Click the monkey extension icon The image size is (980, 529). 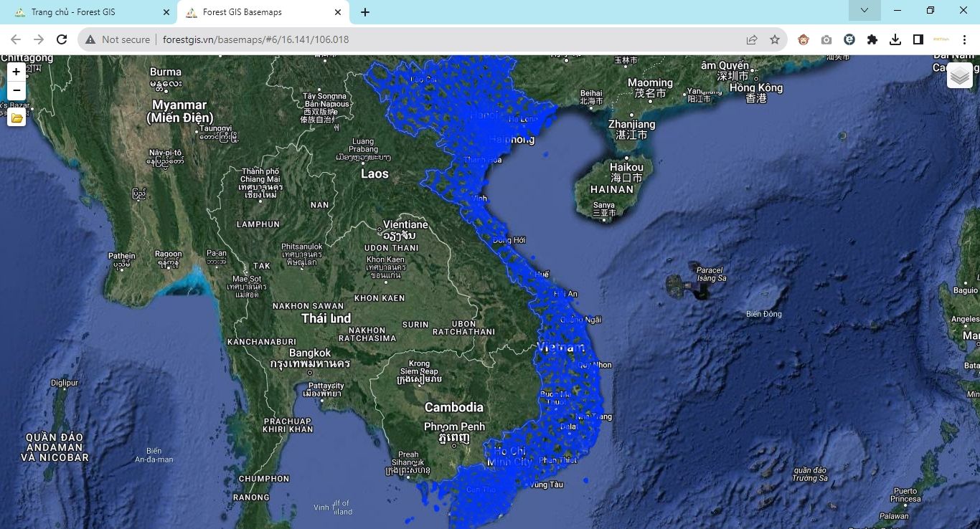(804, 39)
